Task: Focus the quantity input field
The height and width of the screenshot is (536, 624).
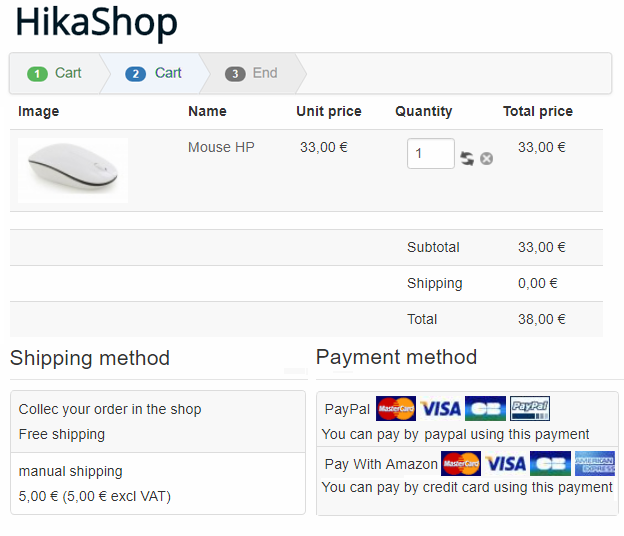Action: [431, 154]
